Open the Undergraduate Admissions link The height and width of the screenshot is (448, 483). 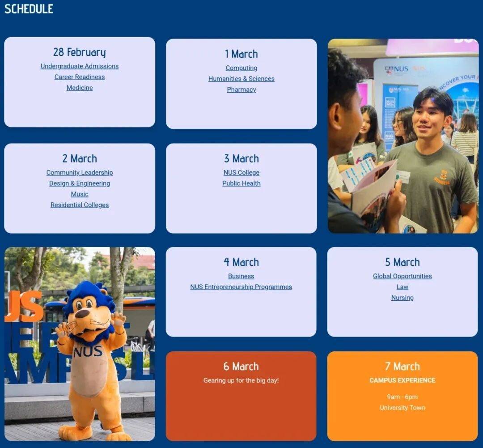click(x=80, y=66)
